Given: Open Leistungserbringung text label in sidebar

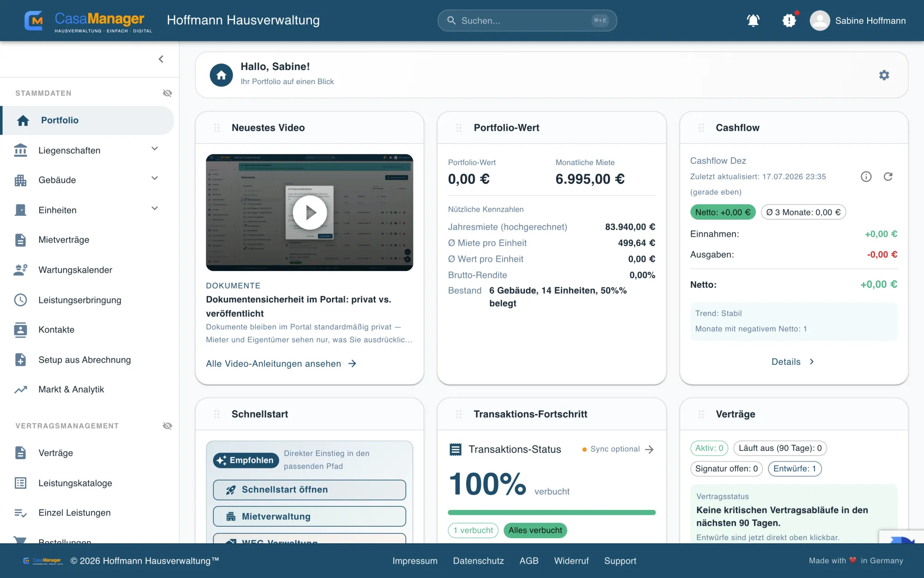Looking at the screenshot, I should pyautogui.click(x=80, y=300).
